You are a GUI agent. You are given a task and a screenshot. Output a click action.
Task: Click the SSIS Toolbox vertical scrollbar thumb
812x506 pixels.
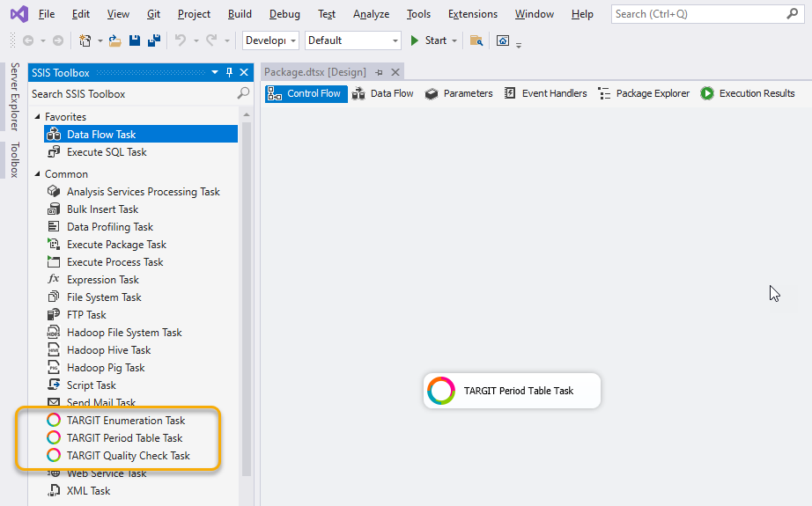coord(247,299)
